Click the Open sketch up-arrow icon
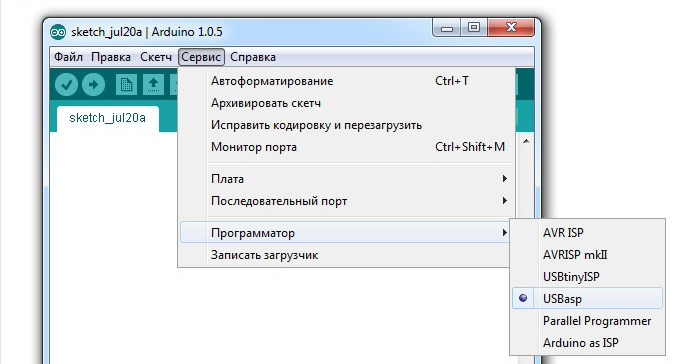Screen dimensions: 678x364 pos(153,84)
